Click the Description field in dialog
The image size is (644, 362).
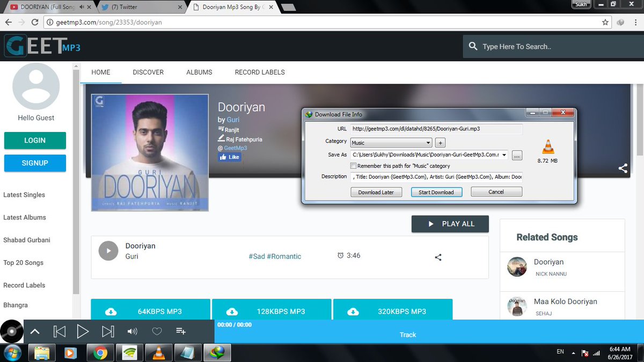[x=436, y=177]
